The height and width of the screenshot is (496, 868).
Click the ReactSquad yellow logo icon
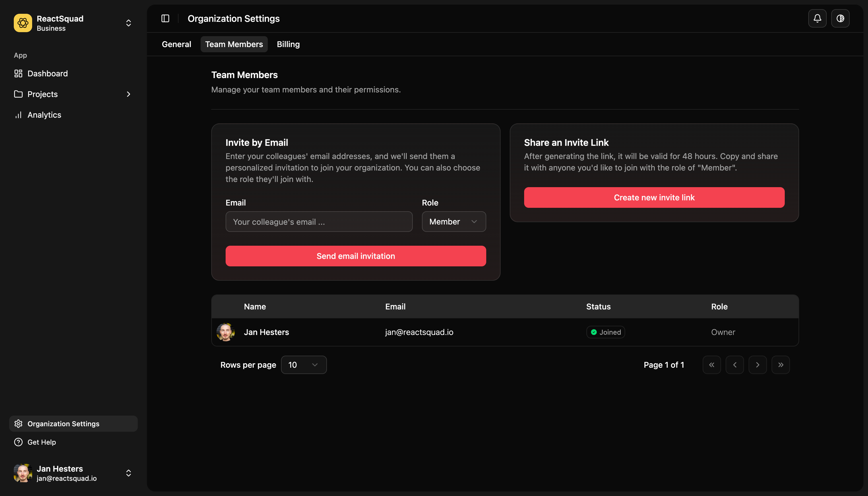tap(22, 23)
